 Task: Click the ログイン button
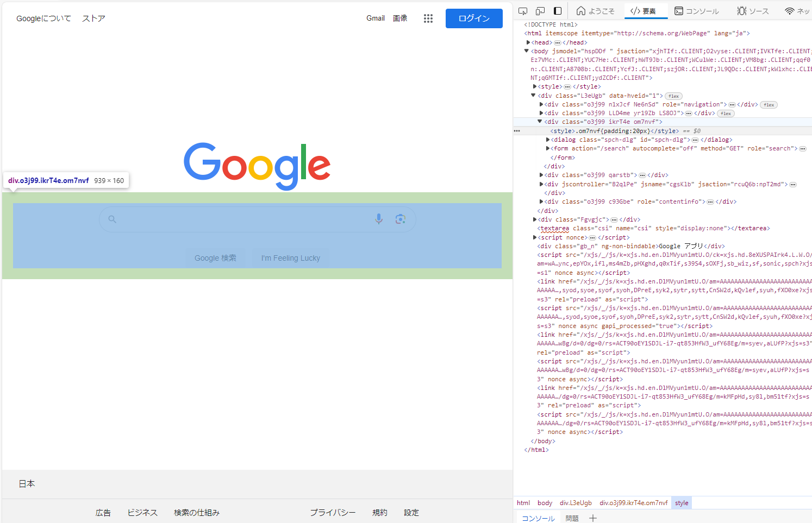(x=473, y=18)
